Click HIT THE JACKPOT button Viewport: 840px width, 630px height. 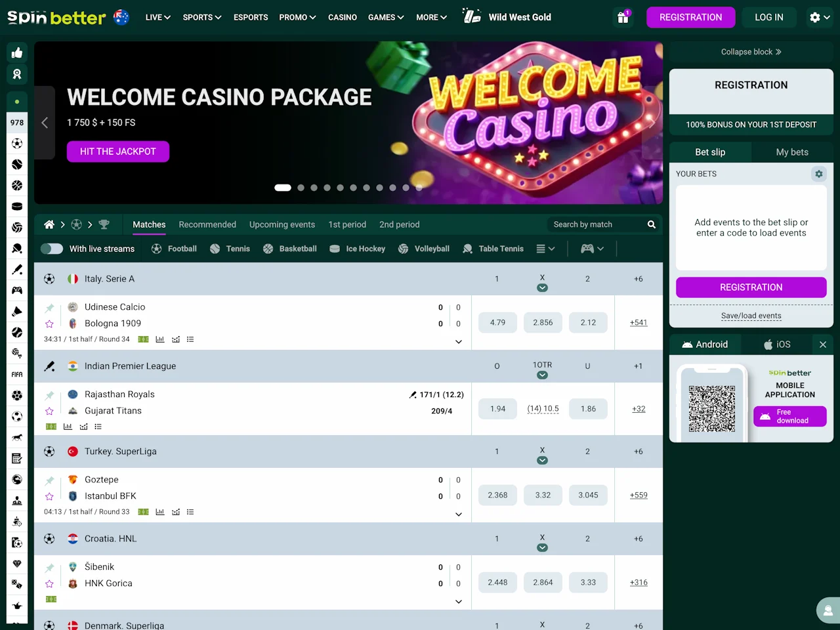tap(118, 152)
